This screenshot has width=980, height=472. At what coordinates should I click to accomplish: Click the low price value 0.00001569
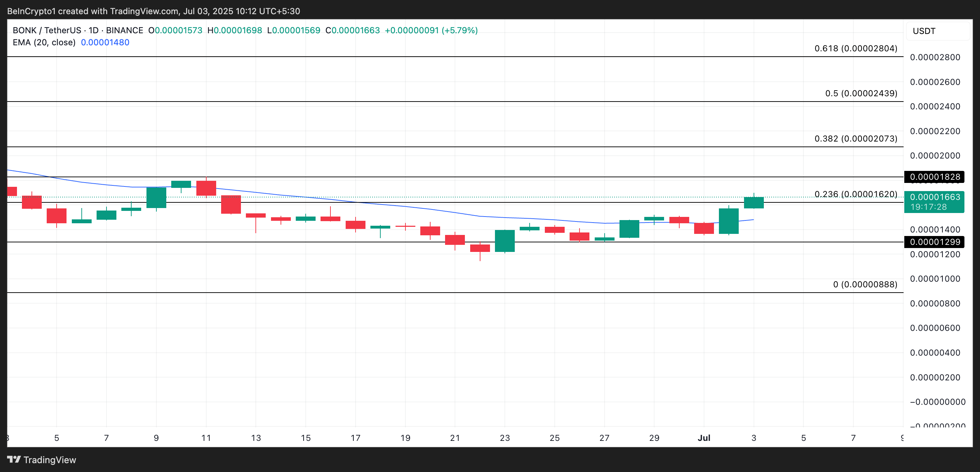[295, 30]
